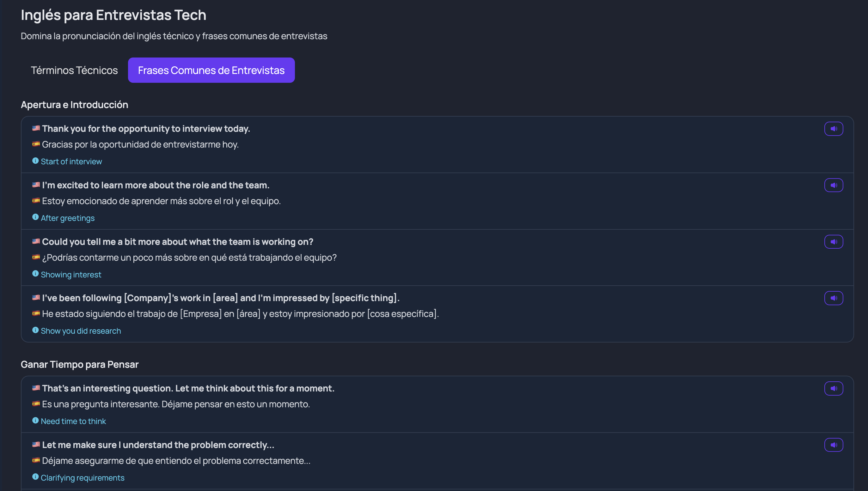This screenshot has height=491, width=868.
Task: Click the Ganar Tiempo para Pensar heading
Action: click(x=80, y=365)
